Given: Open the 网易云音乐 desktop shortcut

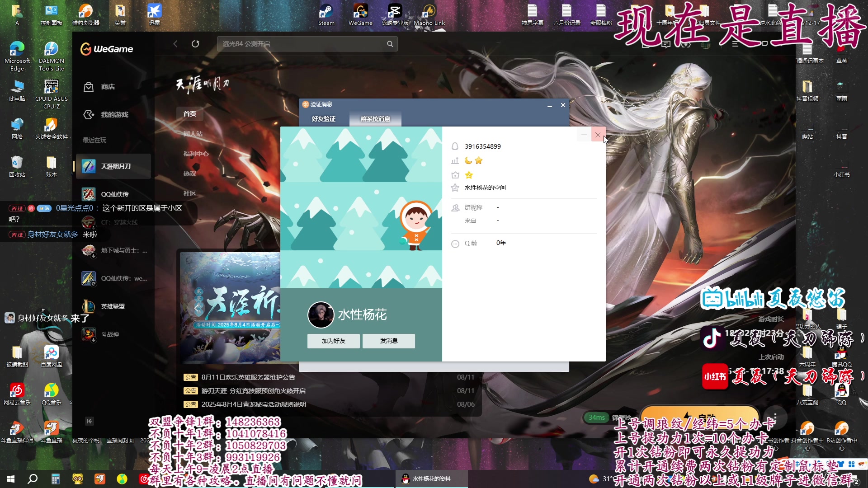Looking at the screenshot, I should tap(17, 394).
